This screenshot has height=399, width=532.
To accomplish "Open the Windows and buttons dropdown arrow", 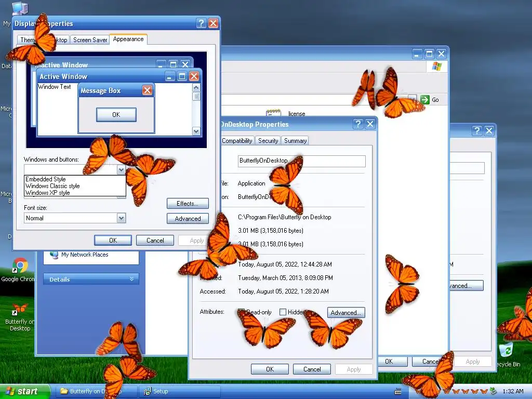I will 121,169.
